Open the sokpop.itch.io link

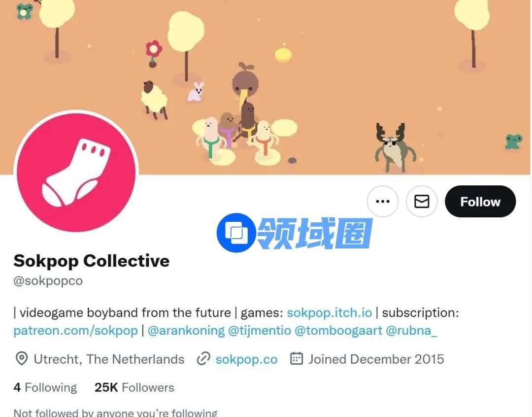(330, 313)
